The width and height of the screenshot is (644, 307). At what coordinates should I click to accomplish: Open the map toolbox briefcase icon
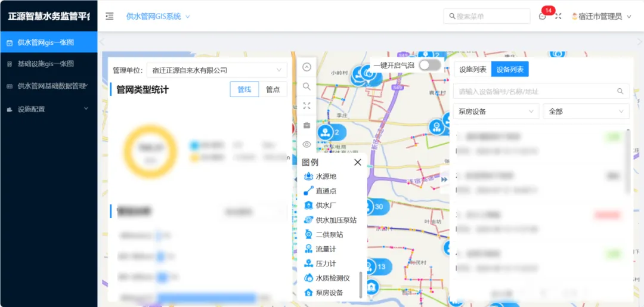(306, 125)
